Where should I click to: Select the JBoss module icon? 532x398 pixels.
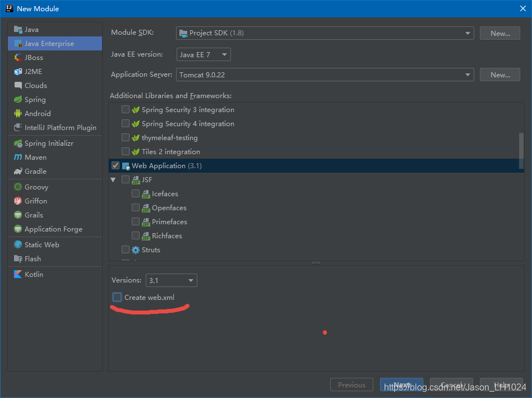(x=17, y=57)
